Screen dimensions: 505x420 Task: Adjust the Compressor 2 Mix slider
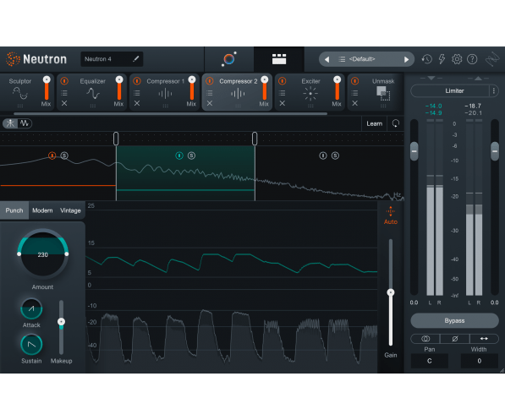pos(265,88)
